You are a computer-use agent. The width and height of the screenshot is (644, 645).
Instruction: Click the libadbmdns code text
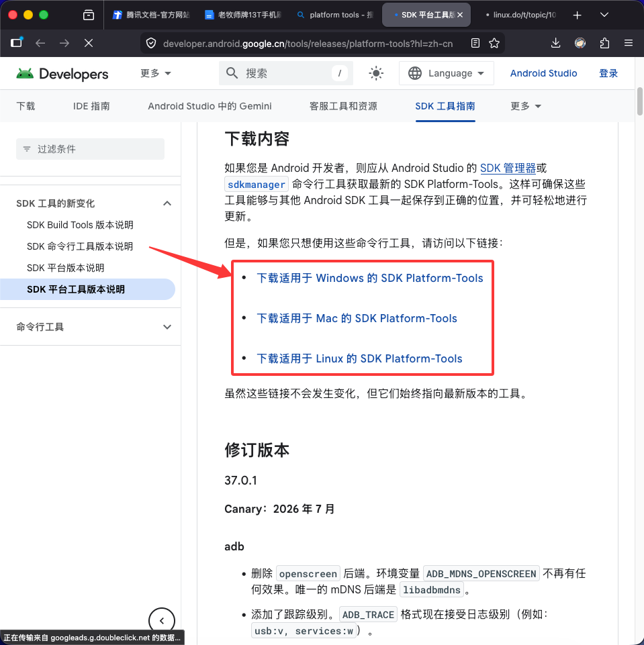(432, 590)
